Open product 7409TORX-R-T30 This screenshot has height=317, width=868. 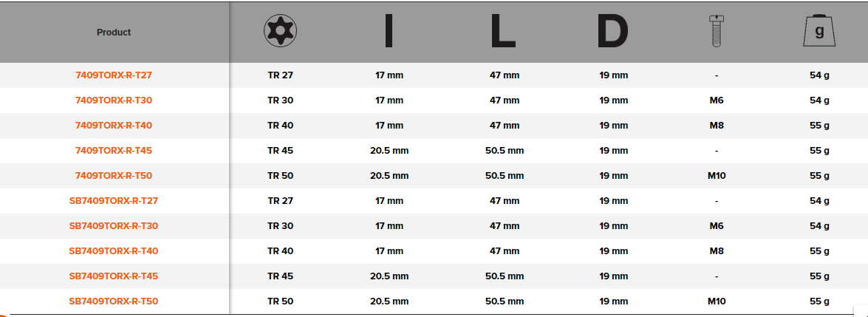[114, 100]
